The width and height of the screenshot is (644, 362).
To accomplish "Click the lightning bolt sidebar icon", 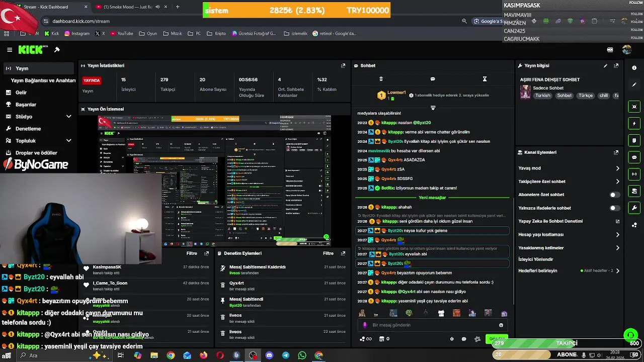I will coord(634,123).
